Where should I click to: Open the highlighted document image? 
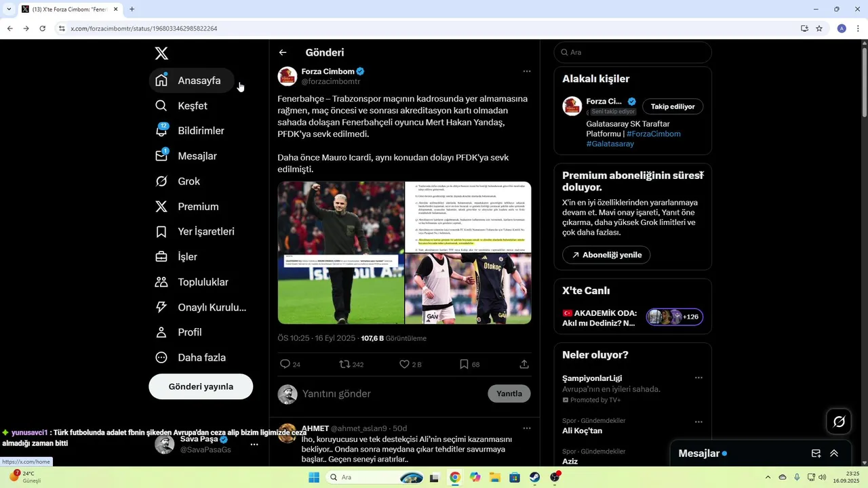(x=468, y=217)
